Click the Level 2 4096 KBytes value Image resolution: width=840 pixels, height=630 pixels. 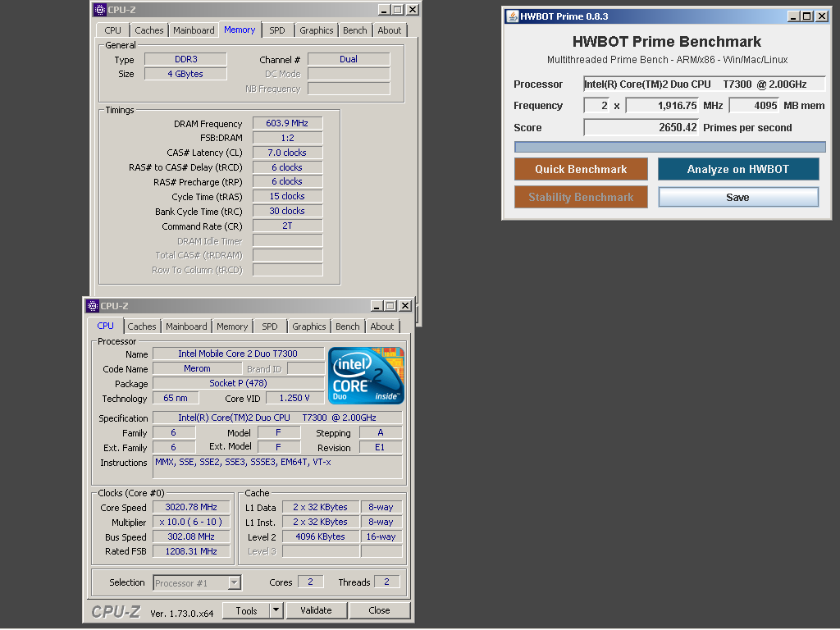point(321,536)
